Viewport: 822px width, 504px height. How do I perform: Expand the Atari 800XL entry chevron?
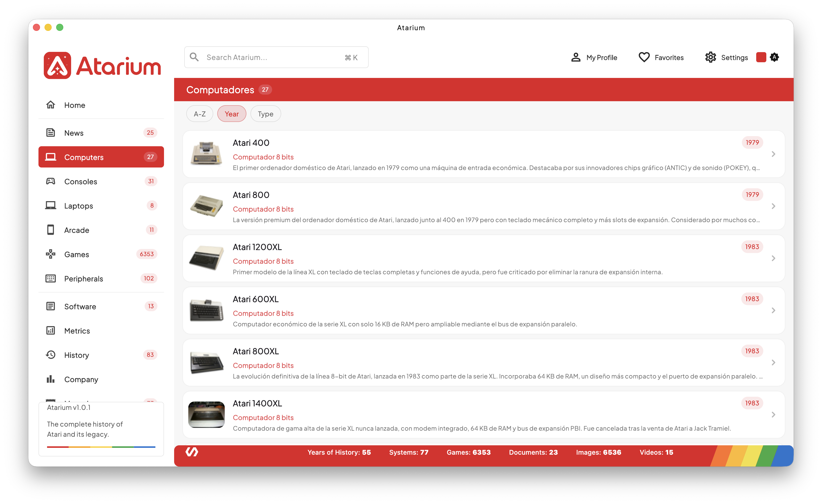coord(773,363)
